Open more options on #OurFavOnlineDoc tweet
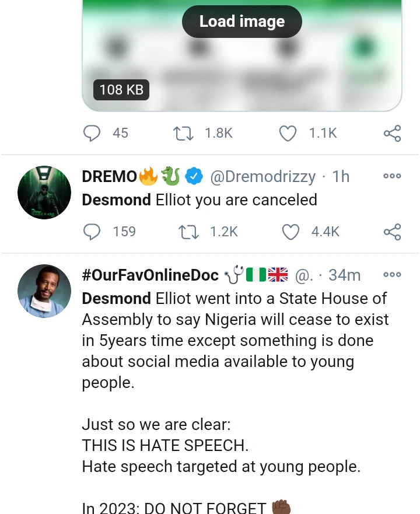 point(392,274)
